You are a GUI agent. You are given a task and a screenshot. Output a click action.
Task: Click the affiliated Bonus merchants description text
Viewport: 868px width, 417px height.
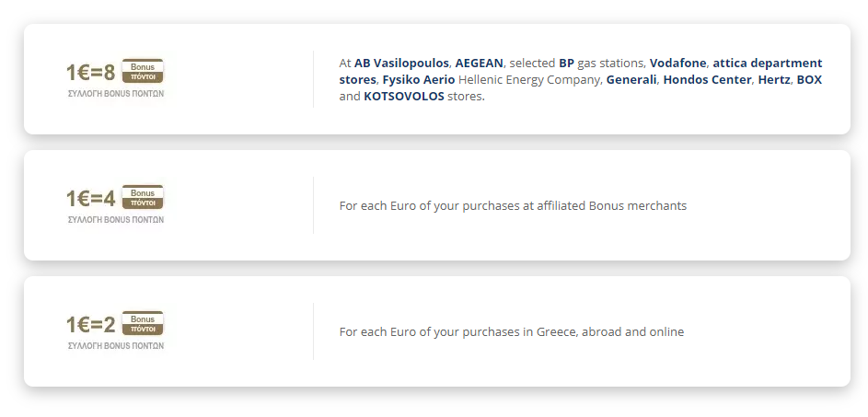click(513, 206)
